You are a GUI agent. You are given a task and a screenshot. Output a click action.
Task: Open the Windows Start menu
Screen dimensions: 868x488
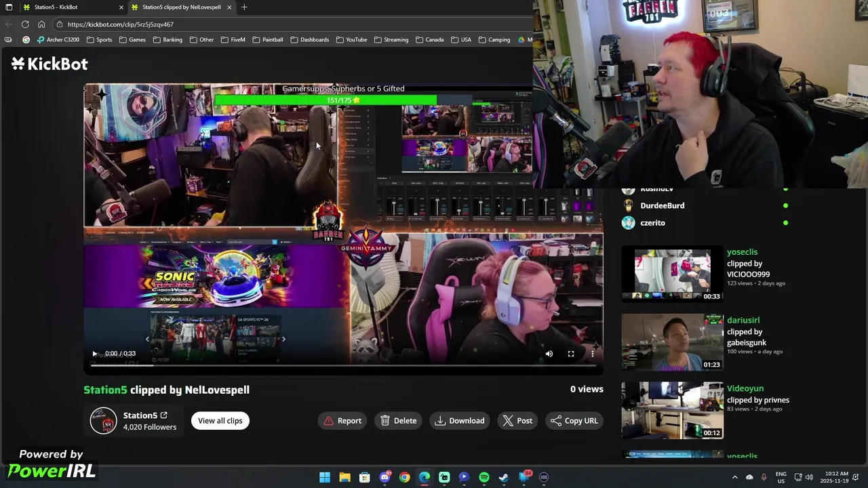tap(325, 477)
